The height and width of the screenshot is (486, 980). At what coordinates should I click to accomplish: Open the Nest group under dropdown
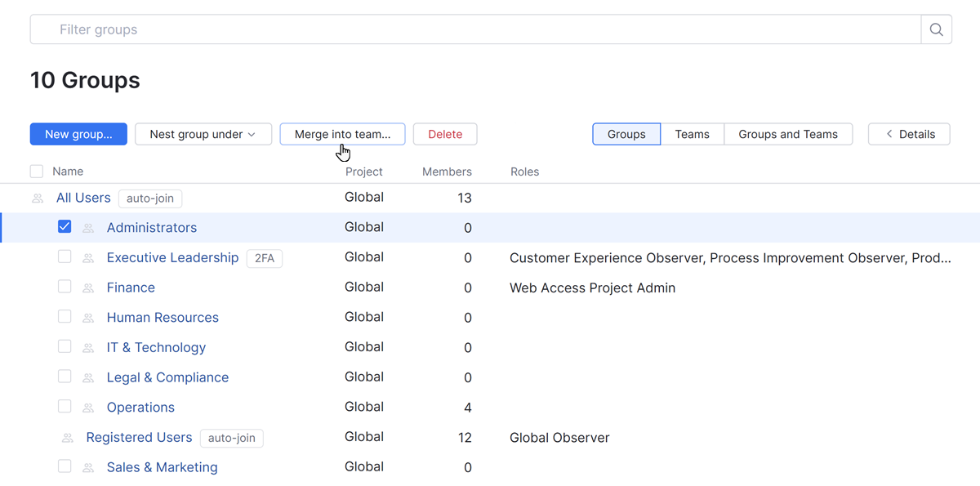pyautogui.click(x=203, y=135)
